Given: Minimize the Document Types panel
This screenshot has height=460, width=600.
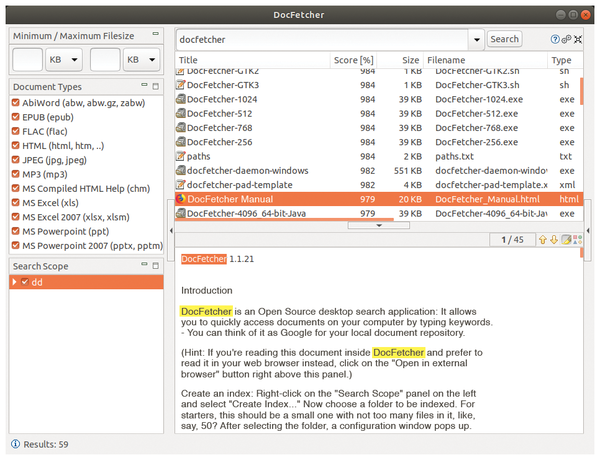Looking at the screenshot, I should click(x=144, y=85).
